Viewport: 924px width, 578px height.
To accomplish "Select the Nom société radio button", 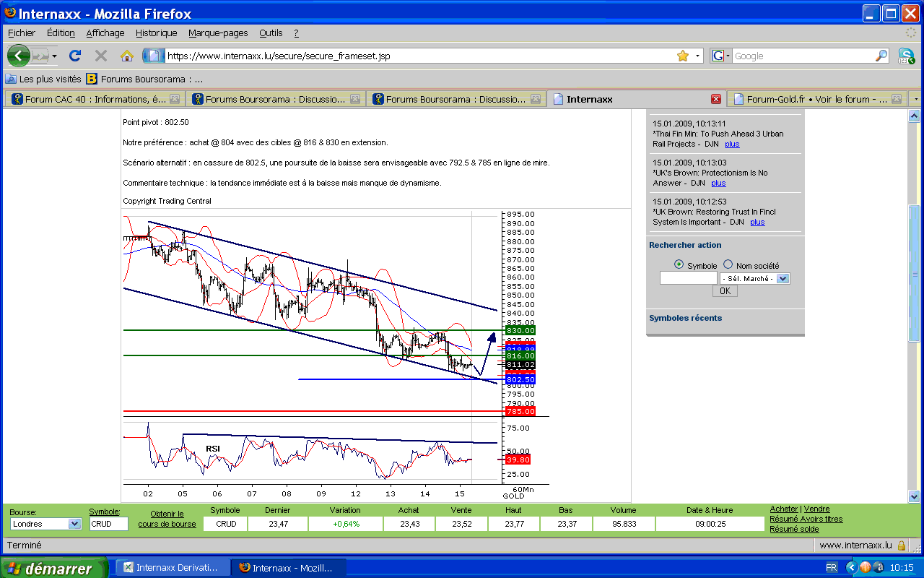I will (x=728, y=265).
